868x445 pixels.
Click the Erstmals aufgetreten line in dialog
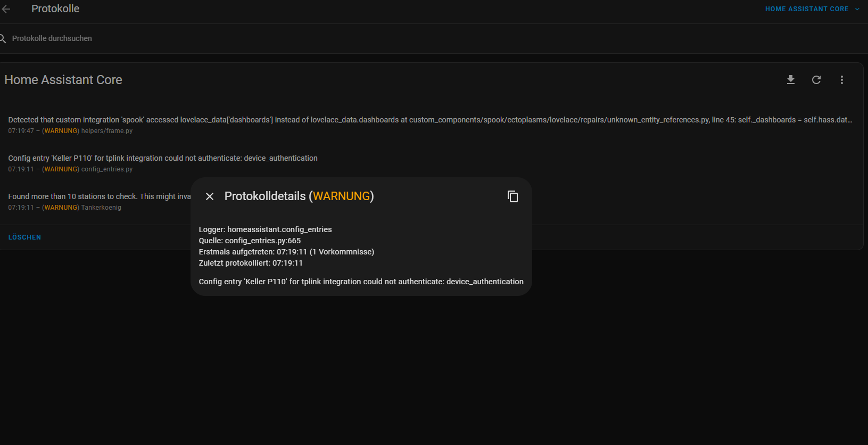point(286,252)
